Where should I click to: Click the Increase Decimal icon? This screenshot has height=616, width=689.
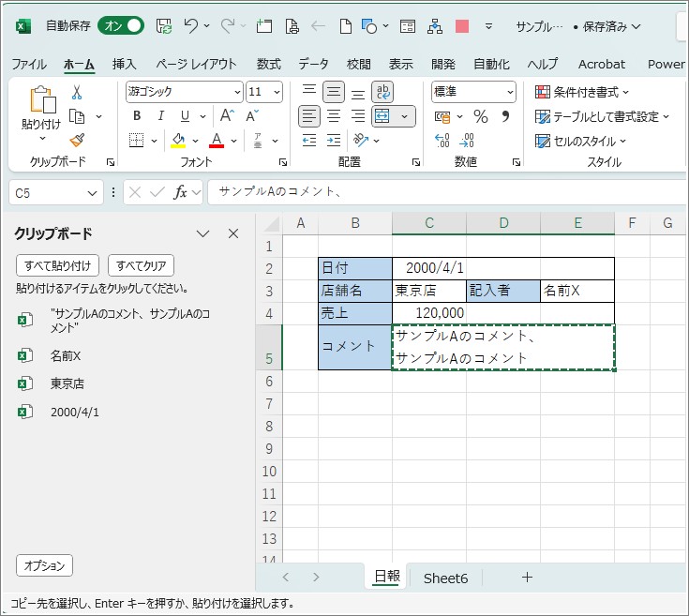442,141
